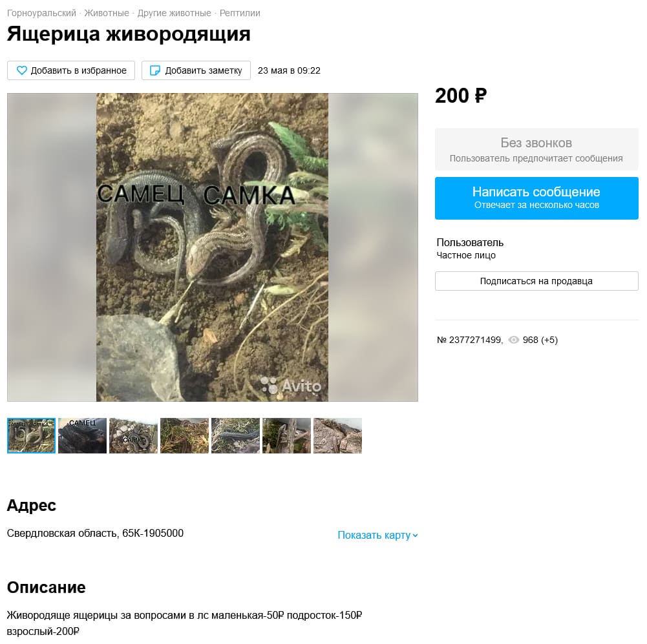Go to the Животные breadcrumb category
Image resolution: width=647 pixels, height=644 pixels.
107,13
